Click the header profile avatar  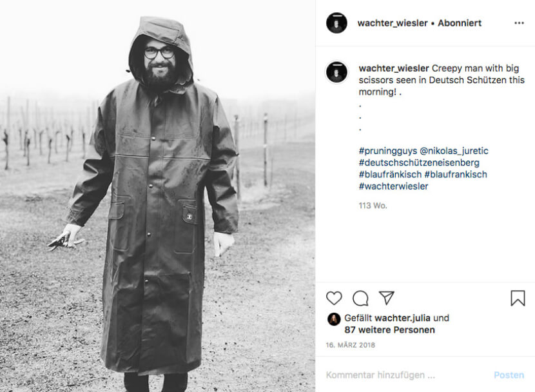pyautogui.click(x=336, y=23)
